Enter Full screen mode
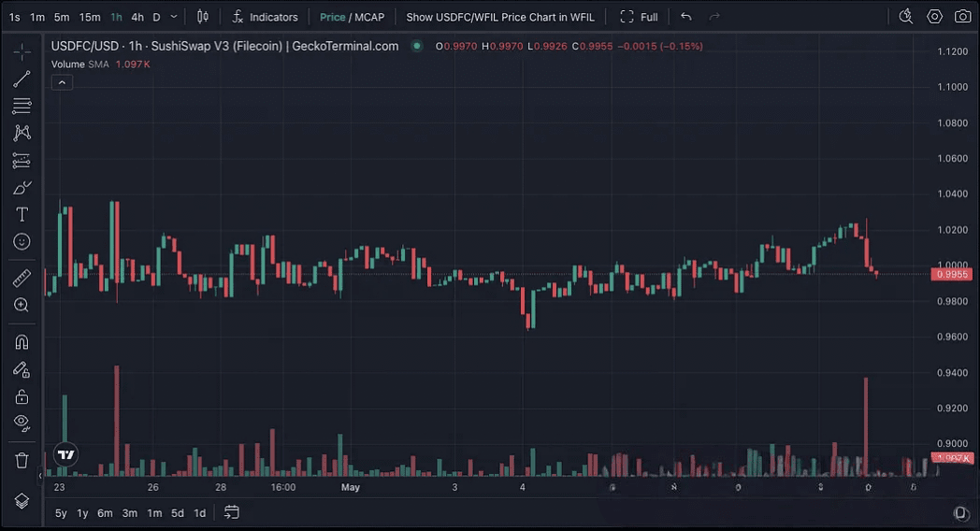Image resolution: width=980 pixels, height=531 pixels. click(639, 18)
